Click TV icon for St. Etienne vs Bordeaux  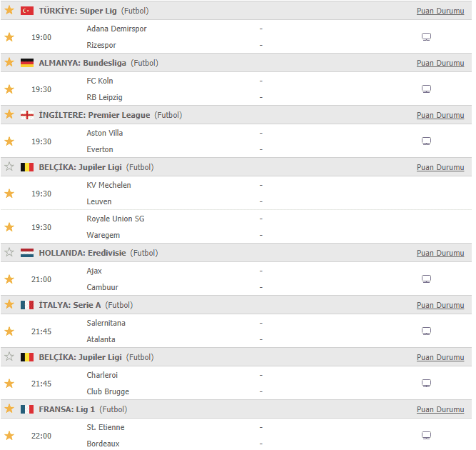pyautogui.click(x=426, y=436)
